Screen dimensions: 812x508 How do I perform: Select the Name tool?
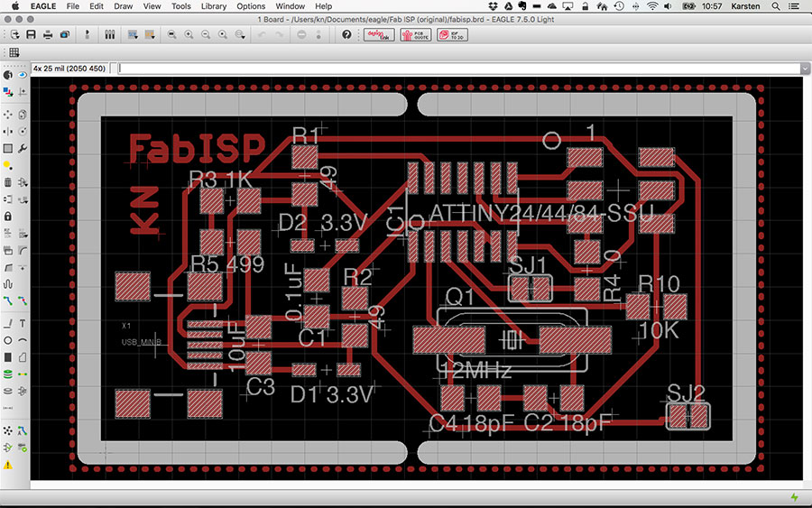click(x=8, y=234)
